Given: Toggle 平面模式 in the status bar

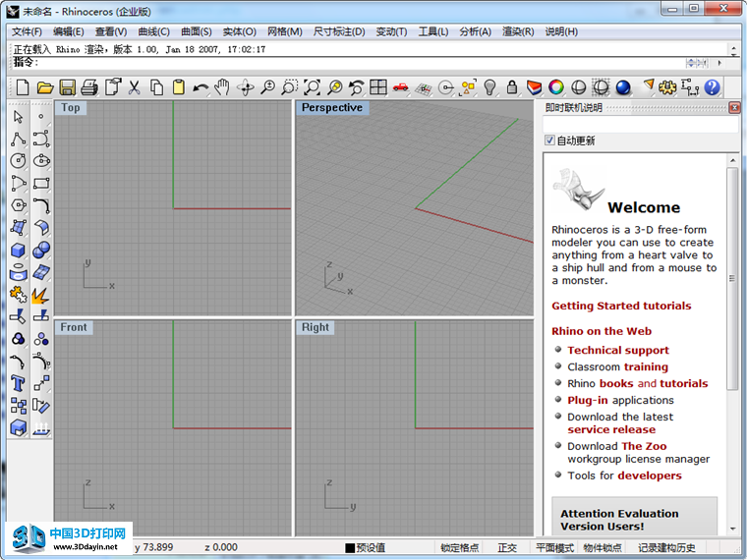Looking at the screenshot, I should click(x=554, y=547).
